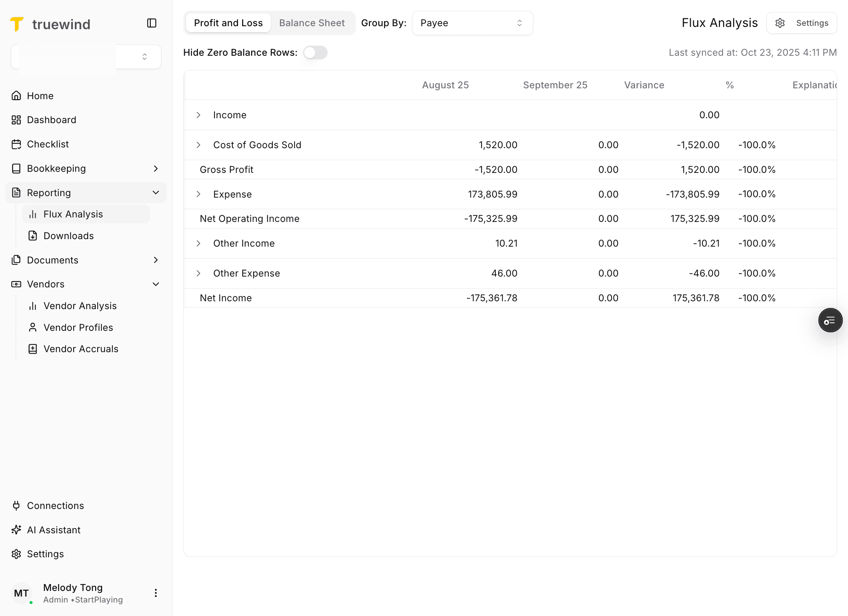
Task: Collapse the Reporting section
Action: click(x=156, y=192)
